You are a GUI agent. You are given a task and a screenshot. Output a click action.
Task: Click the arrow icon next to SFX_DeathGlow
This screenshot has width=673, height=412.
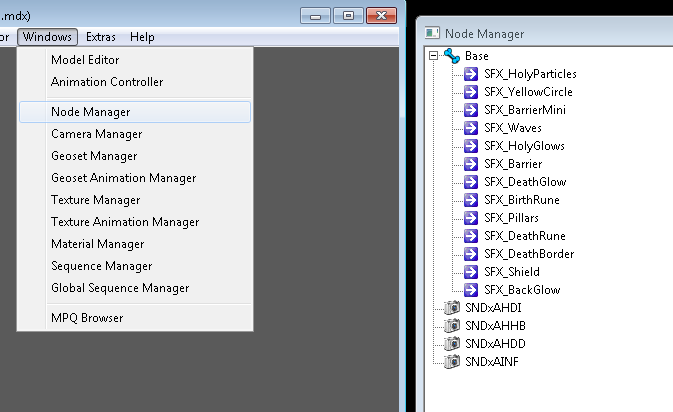click(x=471, y=182)
